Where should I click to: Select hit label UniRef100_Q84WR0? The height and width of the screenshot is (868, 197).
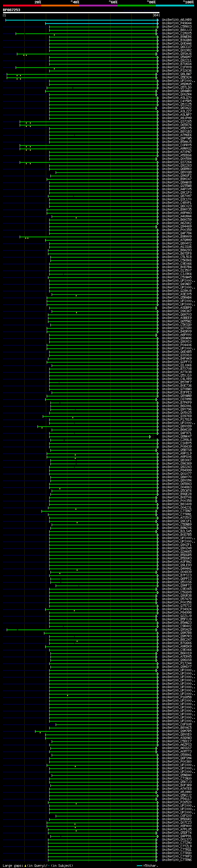pyautogui.click(x=177, y=91)
